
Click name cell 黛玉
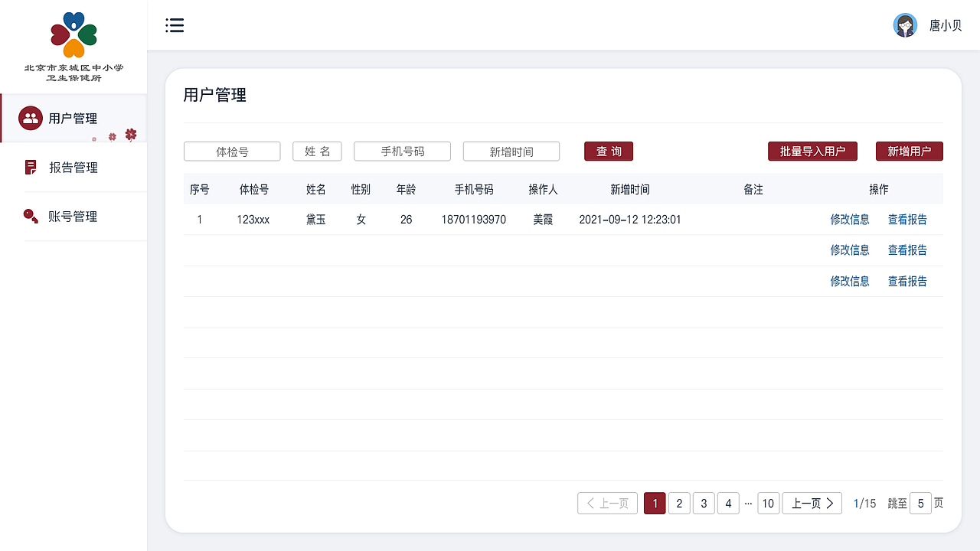pos(316,220)
